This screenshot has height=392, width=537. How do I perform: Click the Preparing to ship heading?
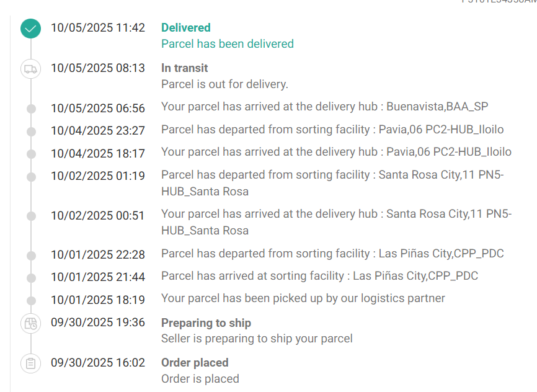pos(206,323)
